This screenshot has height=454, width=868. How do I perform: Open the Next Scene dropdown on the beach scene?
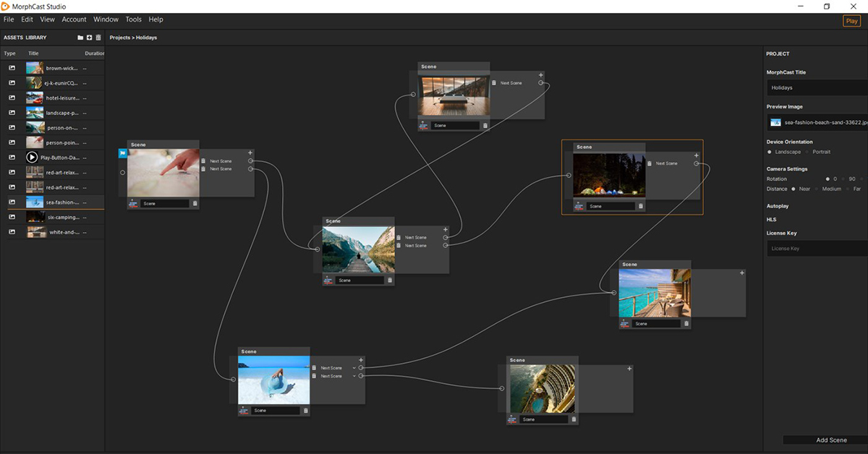pos(354,367)
